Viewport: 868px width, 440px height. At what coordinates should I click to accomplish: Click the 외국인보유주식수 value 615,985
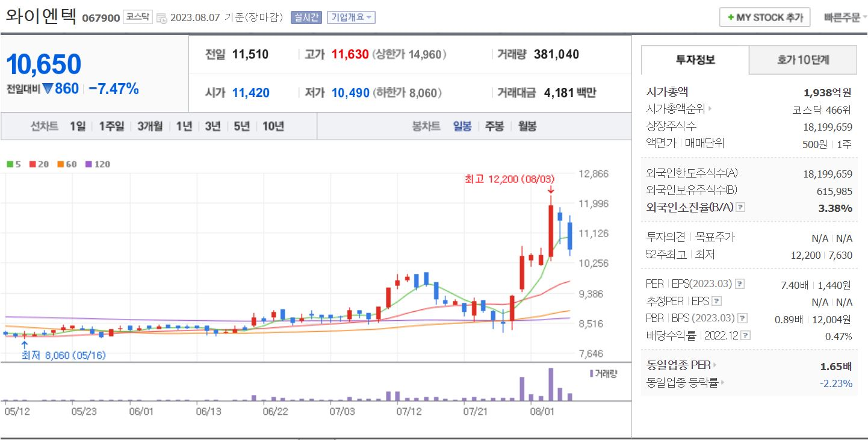[834, 191]
